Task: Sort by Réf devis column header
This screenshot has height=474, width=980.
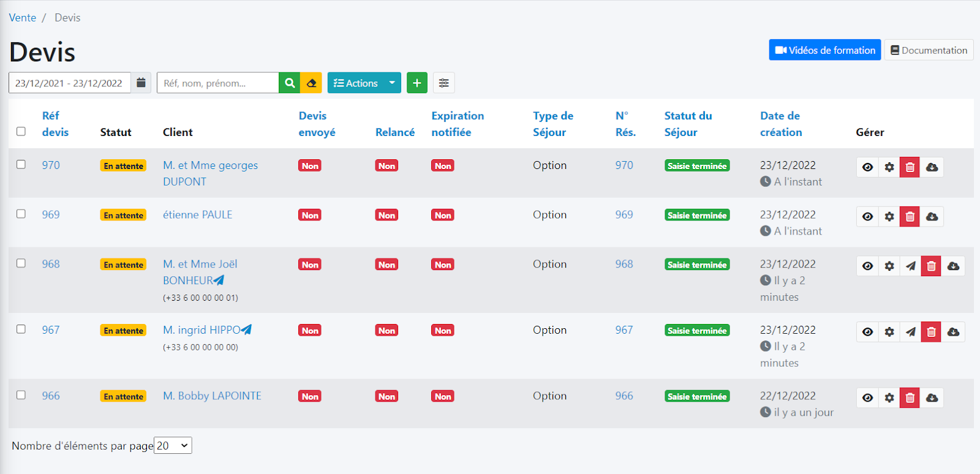Action: coord(55,124)
